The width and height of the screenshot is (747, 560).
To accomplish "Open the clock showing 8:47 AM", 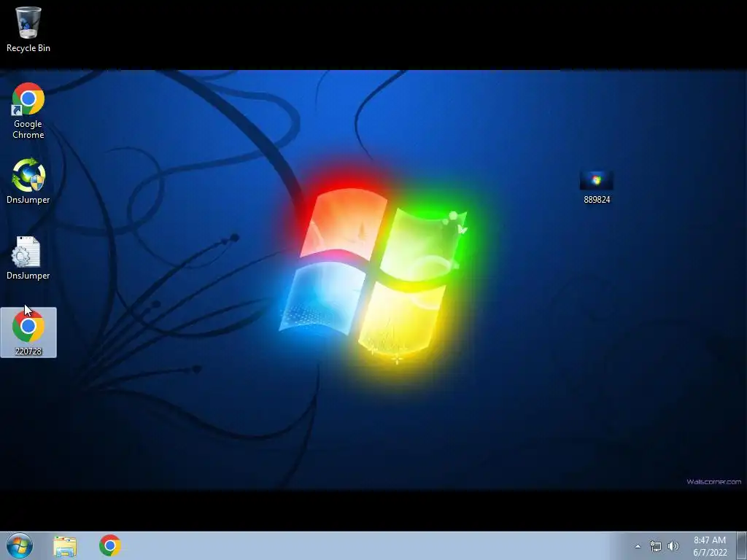I will click(710, 546).
